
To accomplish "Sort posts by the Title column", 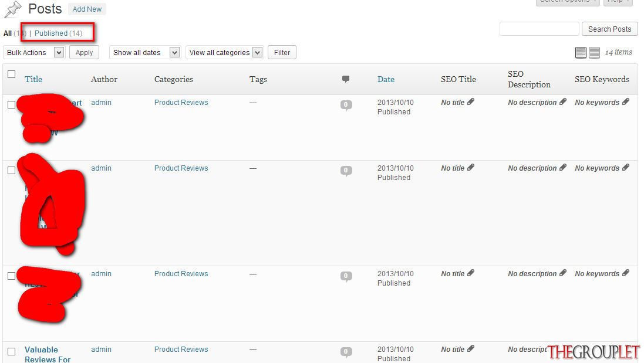I will (x=33, y=79).
